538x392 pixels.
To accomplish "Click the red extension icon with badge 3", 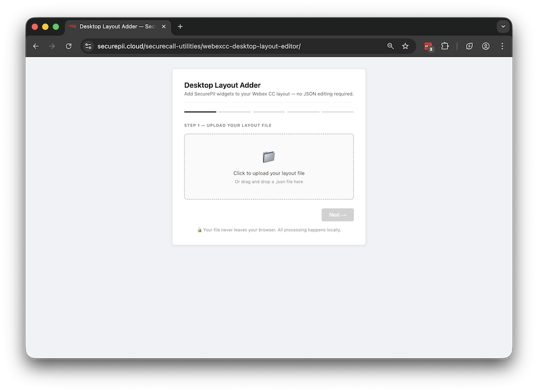I will pyautogui.click(x=428, y=46).
